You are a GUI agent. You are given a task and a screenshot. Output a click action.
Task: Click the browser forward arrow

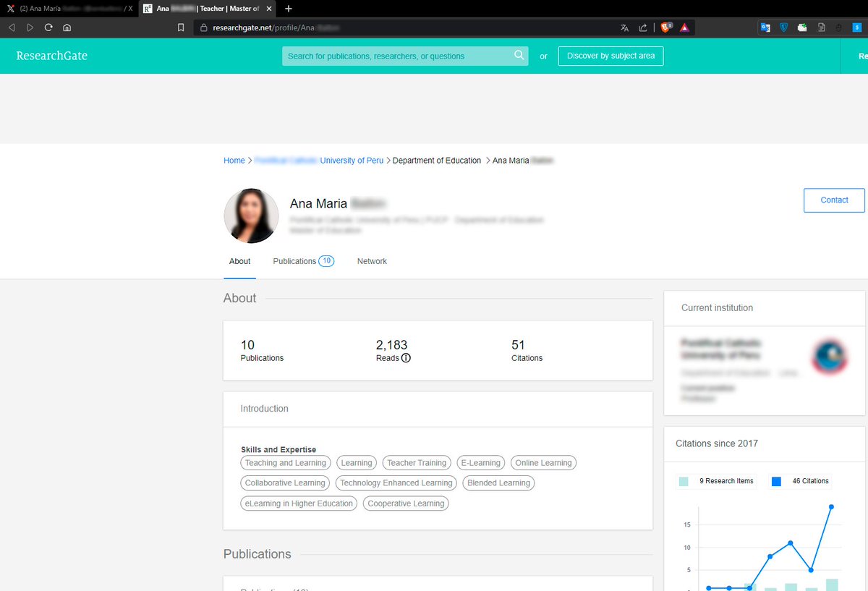pyautogui.click(x=30, y=27)
